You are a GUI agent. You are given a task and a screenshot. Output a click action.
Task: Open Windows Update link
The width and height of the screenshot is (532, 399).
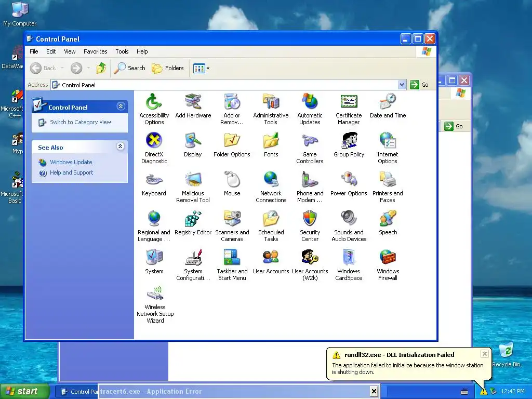(x=71, y=162)
